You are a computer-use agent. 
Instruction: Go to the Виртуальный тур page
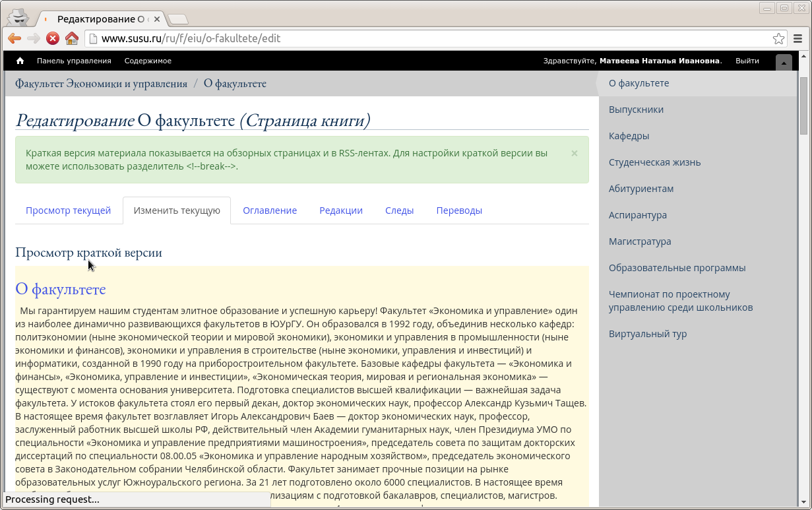(x=647, y=334)
